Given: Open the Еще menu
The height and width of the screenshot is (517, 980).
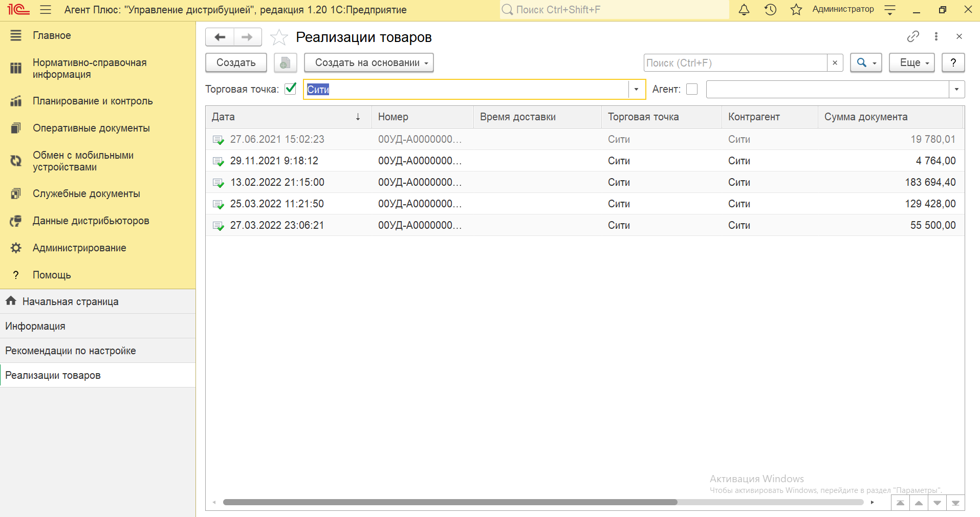Looking at the screenshot, I should 911,63.
